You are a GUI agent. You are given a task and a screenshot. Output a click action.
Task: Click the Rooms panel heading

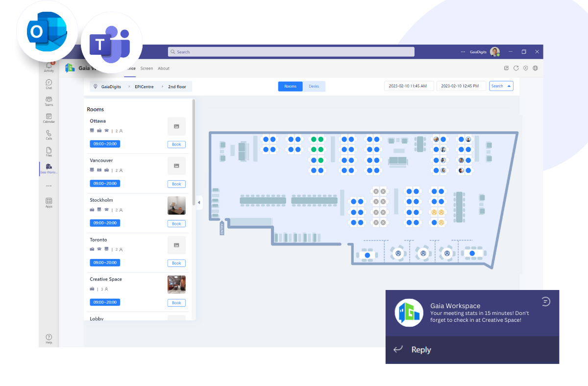pyautogui.click(x=96, y=109)
